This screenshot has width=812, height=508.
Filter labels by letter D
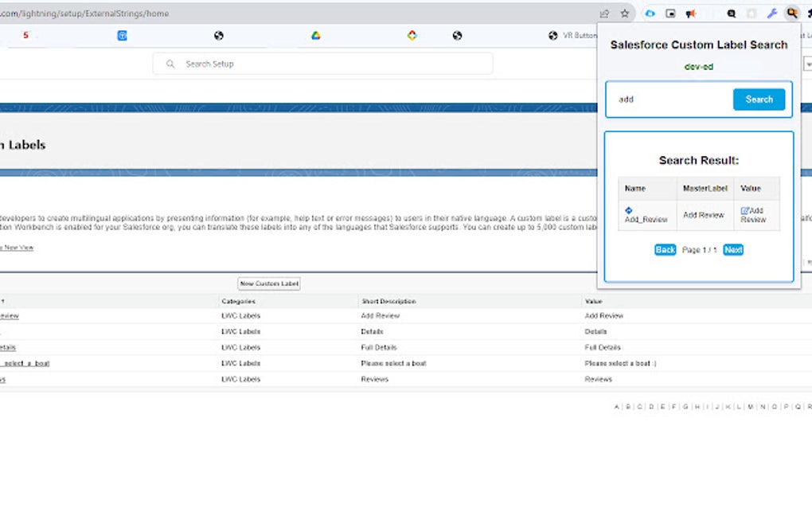[x=651, y=407]
